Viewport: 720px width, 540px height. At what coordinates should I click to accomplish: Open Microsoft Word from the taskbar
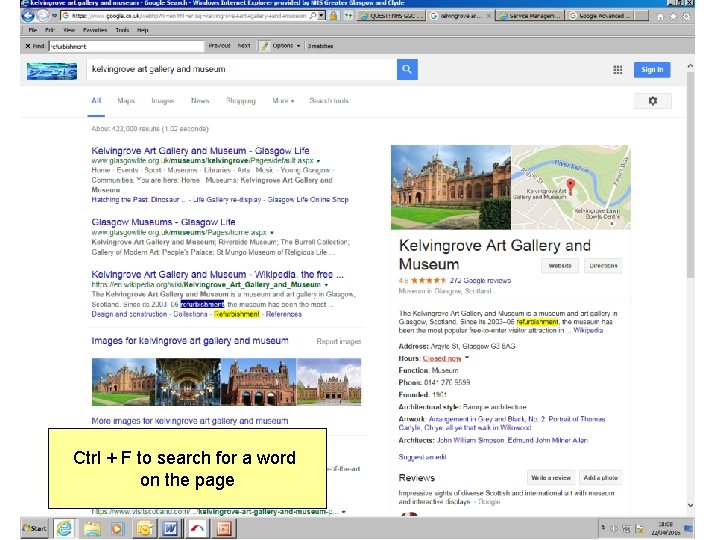(170, 529)
